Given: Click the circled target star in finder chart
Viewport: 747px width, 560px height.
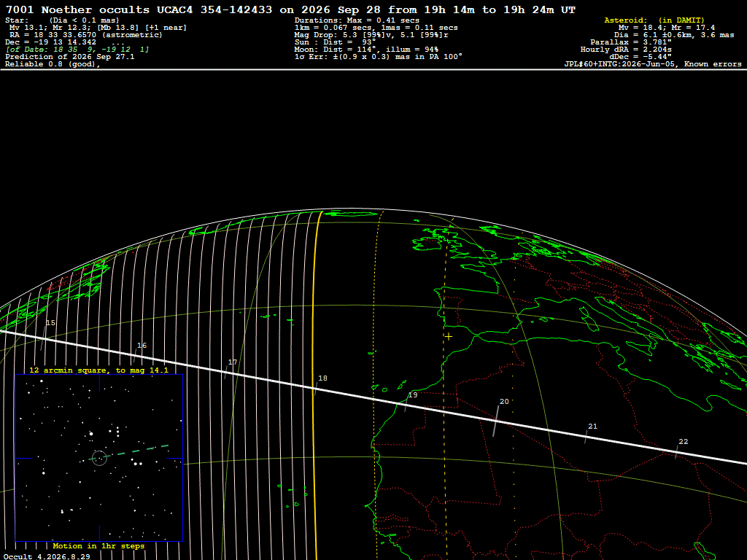Looking at the screenshot, I should click(x=99, y=458).
